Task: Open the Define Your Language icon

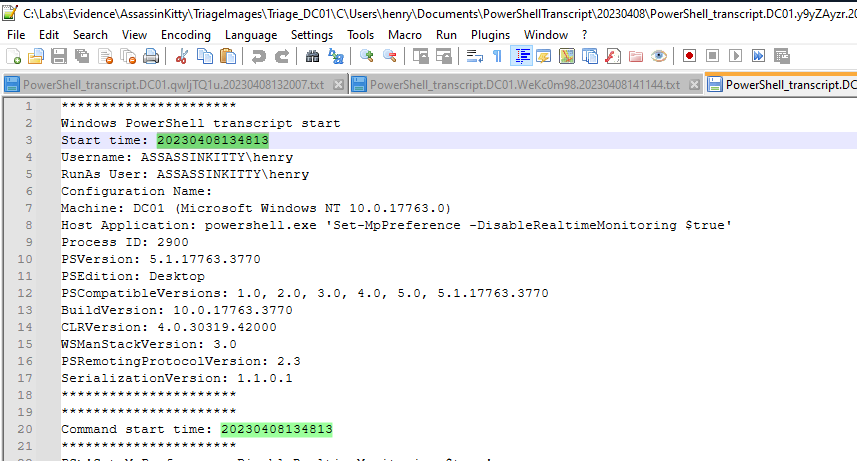Action: [x=544, y=56]
